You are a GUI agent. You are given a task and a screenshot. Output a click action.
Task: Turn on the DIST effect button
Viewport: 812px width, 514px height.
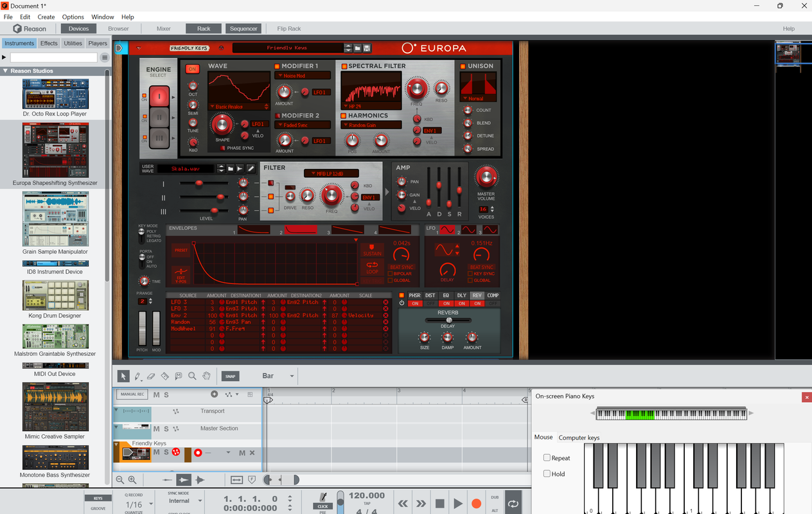pos(430,303)
